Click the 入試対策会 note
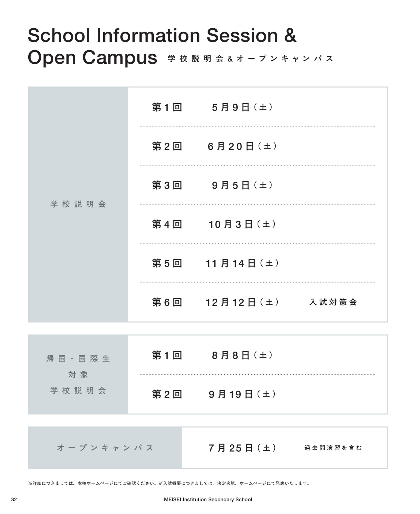This screenshot has width=420, height=514. click(x=333, y=302)
